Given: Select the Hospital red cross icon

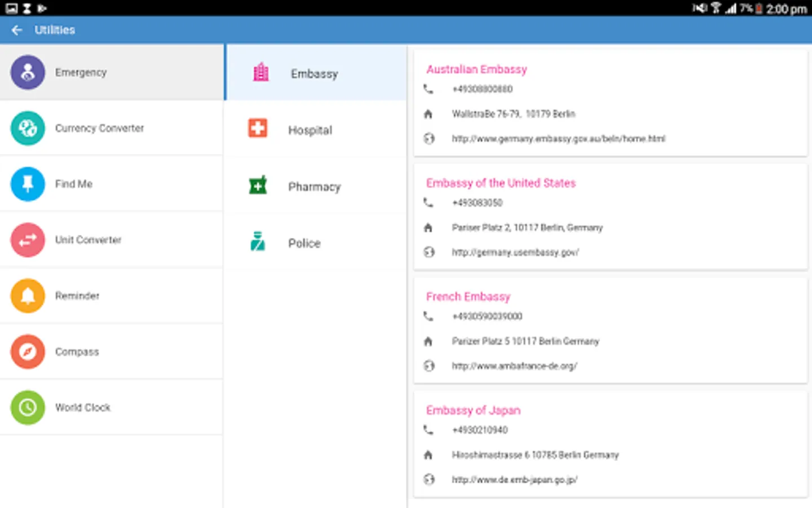Looking at the screenshot, I should (258, 128).
